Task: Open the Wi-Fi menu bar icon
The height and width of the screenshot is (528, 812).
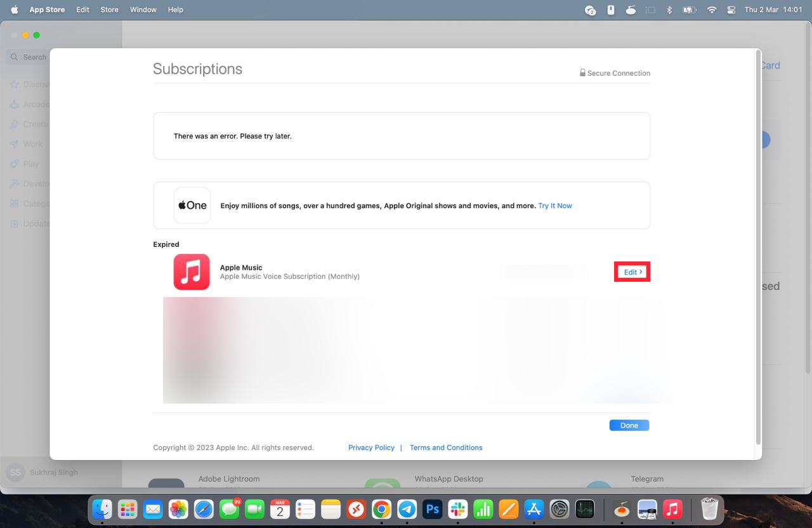Action: pyautogui.click(x=712, y=10)
